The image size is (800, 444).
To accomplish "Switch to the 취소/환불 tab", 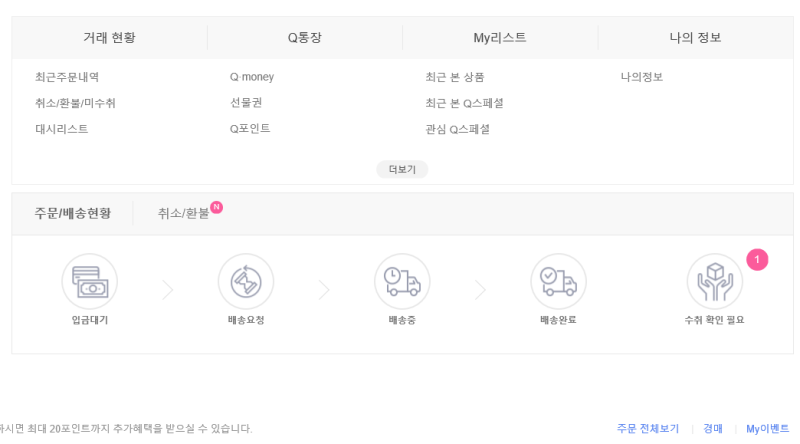I will pos(183,213).
